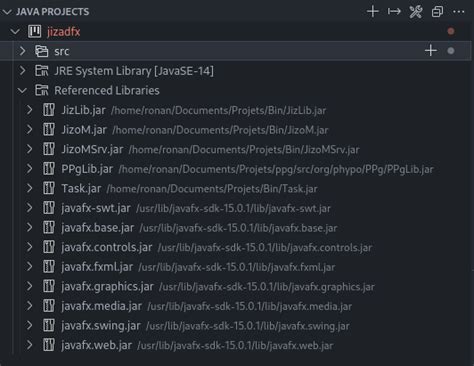Screen dimensions: 474x366
Task: Expand the javafx.media.jar chevron
Action: [x=30, y=306]
